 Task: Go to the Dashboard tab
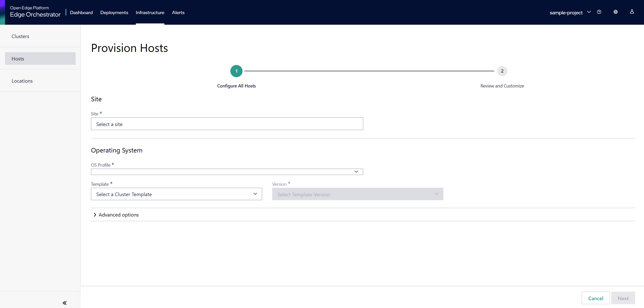(81, 13)
